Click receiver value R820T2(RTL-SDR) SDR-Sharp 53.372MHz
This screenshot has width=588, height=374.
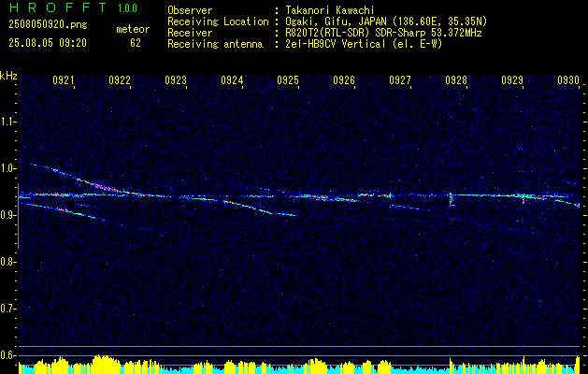click(383, 33)
